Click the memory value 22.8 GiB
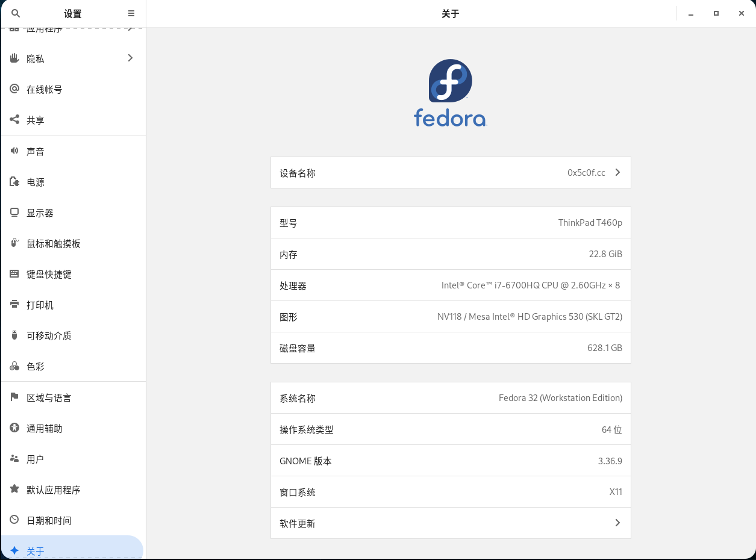The image size is (756, 560). tap(605, 254)
